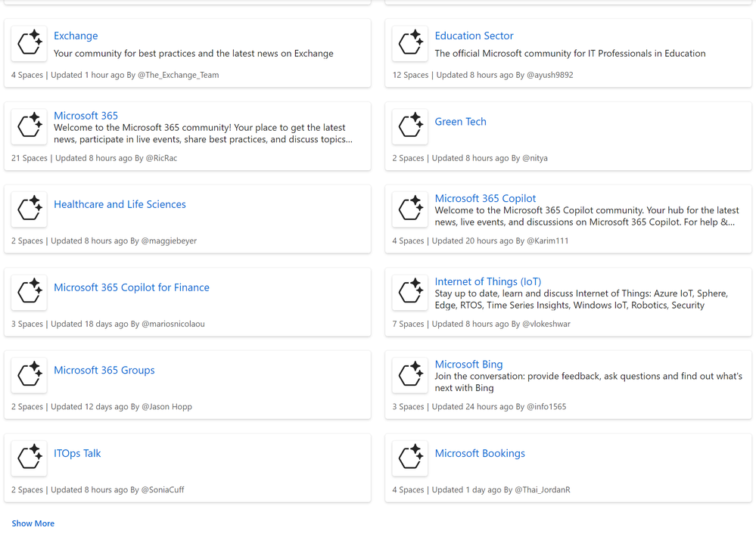Click the Internet of Things community icon
Screen dimensions: 756x537
pyautogui.click(x=410, y=292)
